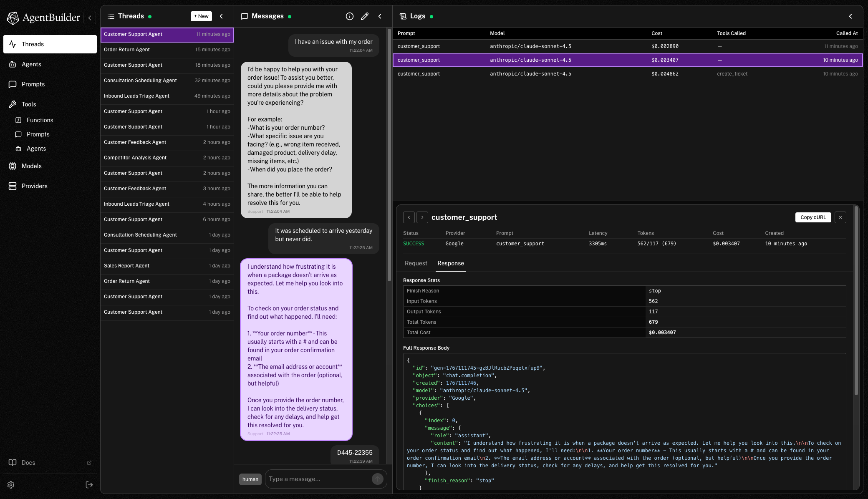Create a new thread with the New button
Viewport: 868px width, 499px height.
(201, 16)
